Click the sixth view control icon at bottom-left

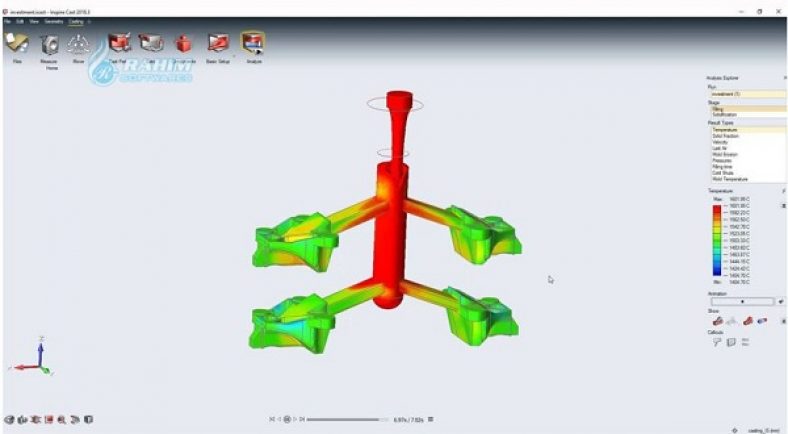click(x=75, y=419)
